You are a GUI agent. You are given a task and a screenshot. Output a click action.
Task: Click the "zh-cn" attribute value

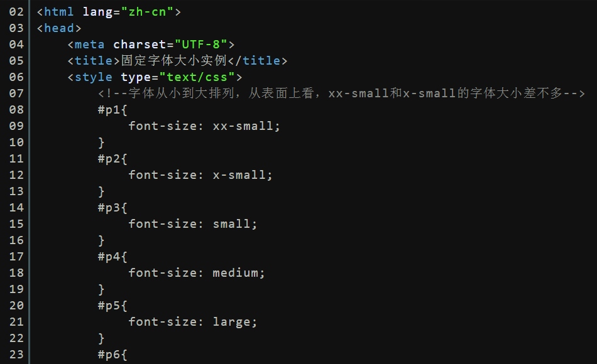pyautogui.click(x=147, y=12)
